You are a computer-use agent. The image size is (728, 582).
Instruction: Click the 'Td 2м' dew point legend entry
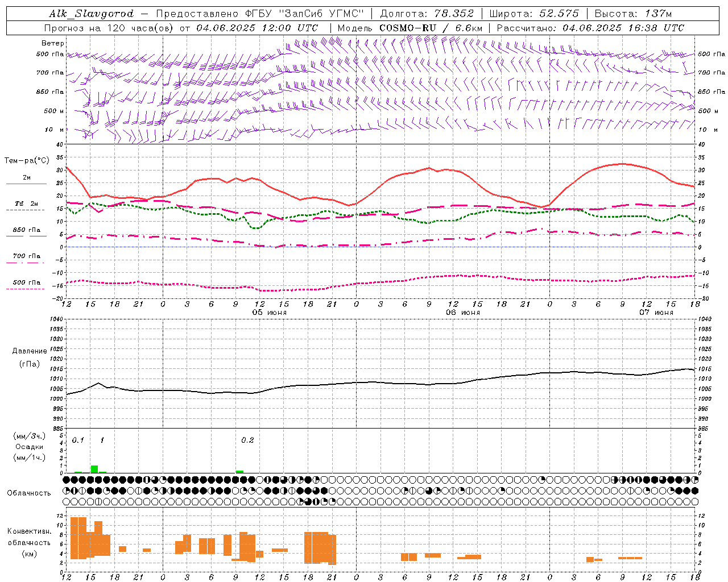27,203
